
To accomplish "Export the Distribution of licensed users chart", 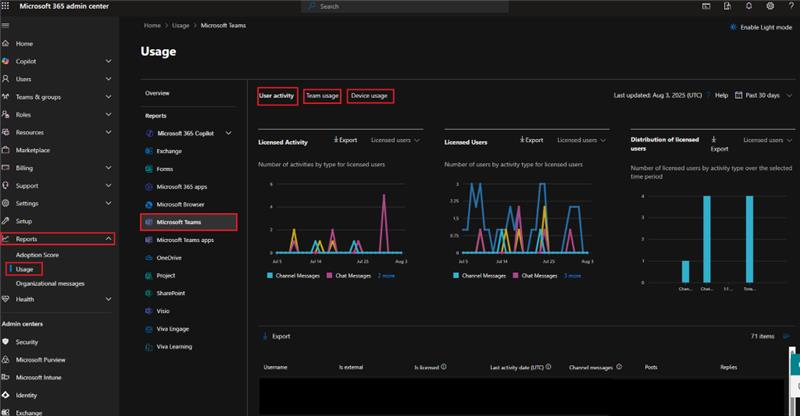I will (719, 144).
